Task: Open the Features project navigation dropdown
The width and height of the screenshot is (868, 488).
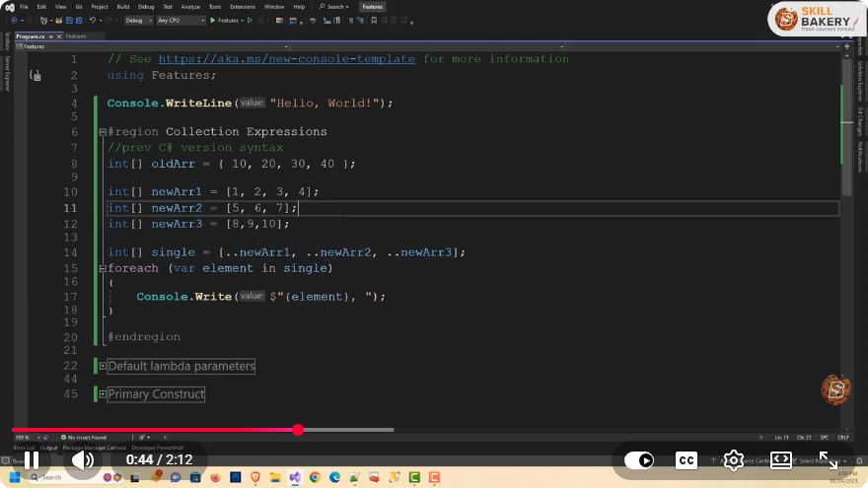Action: pos(152,46)
